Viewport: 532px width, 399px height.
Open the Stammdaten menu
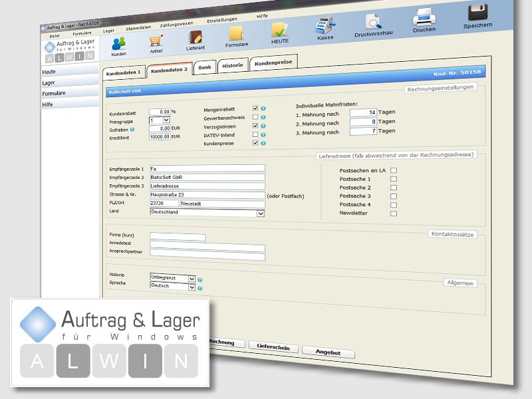click(138, 28)
